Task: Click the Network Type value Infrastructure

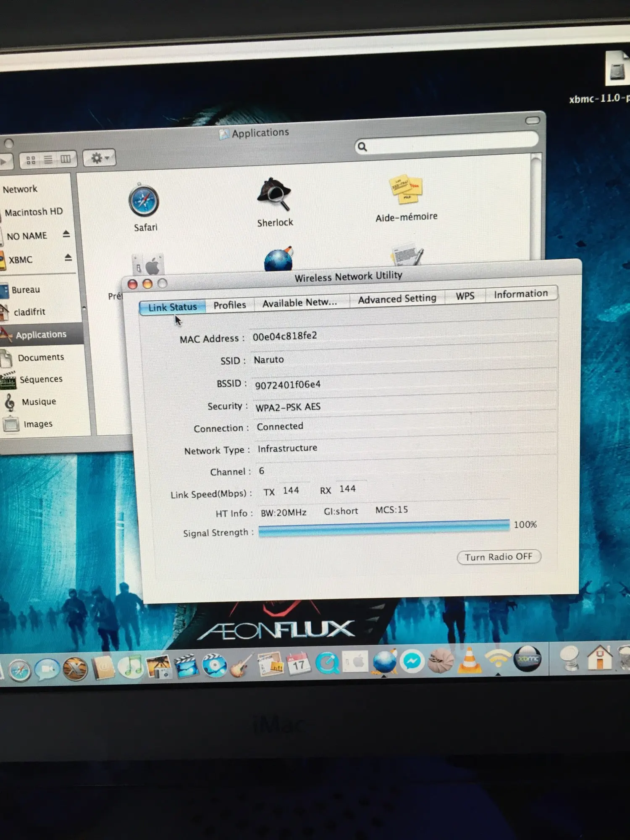Action: pos(287,448)
